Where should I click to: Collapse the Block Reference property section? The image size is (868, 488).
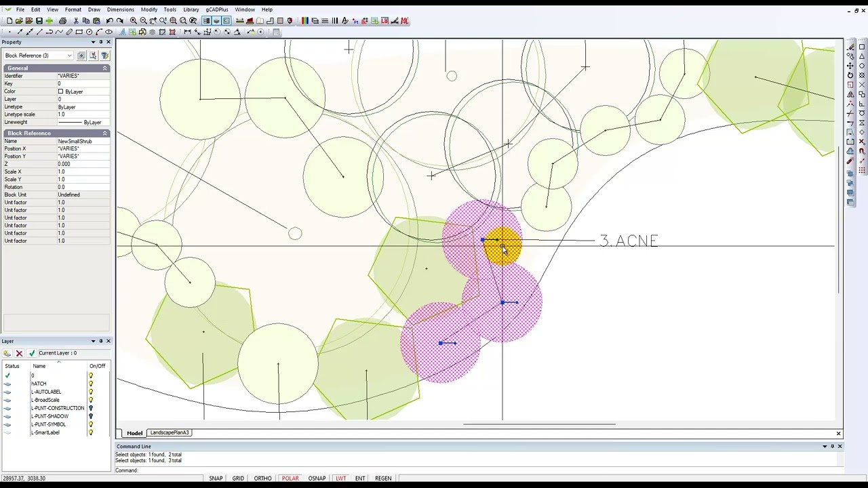tap(105, 134)
